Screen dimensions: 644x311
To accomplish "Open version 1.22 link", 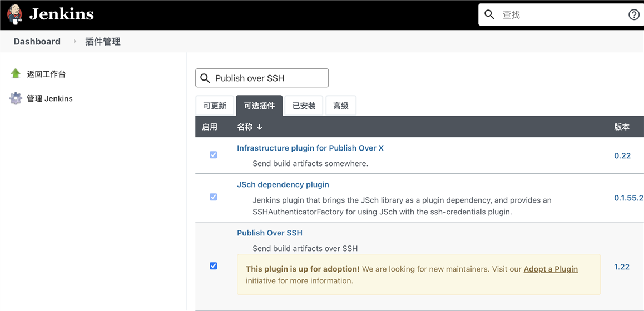I will click(x=622, y=267).
